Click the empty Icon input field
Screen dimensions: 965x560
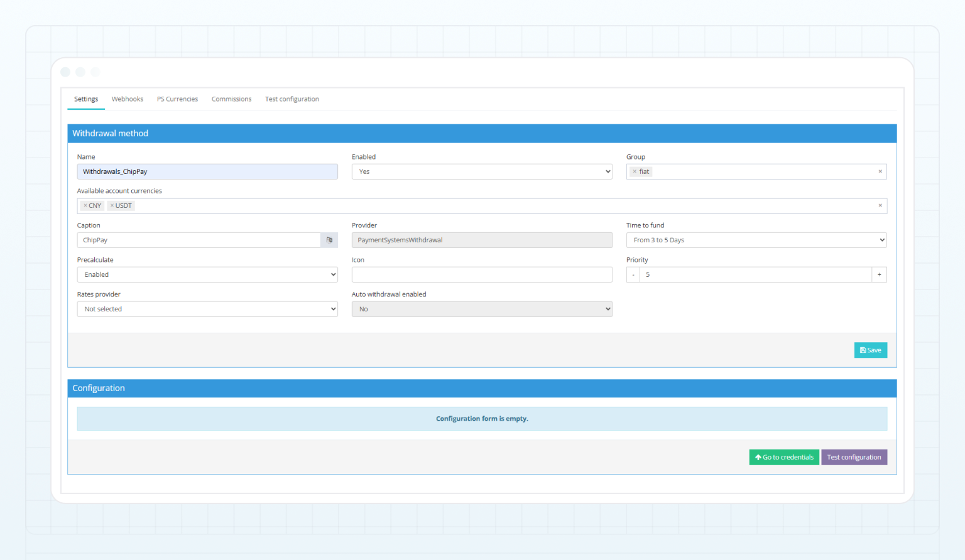[x=482, y=274]
